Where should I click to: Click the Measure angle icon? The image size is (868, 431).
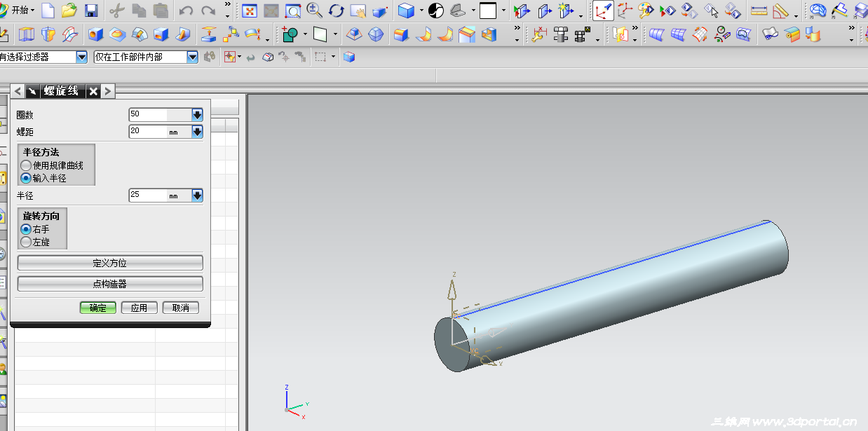click(x=780, y=11)
